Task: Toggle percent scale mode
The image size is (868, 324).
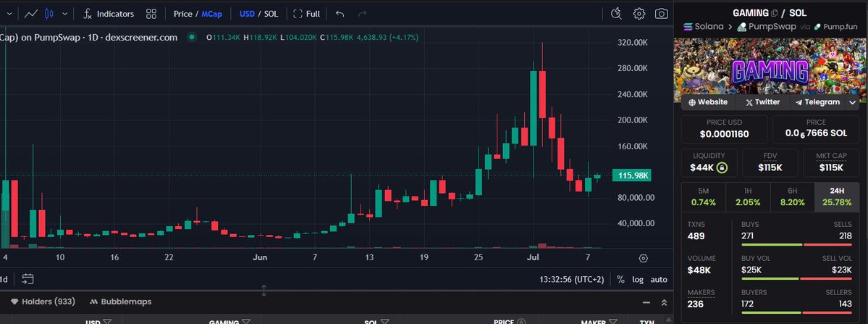Action: point(620,280)
